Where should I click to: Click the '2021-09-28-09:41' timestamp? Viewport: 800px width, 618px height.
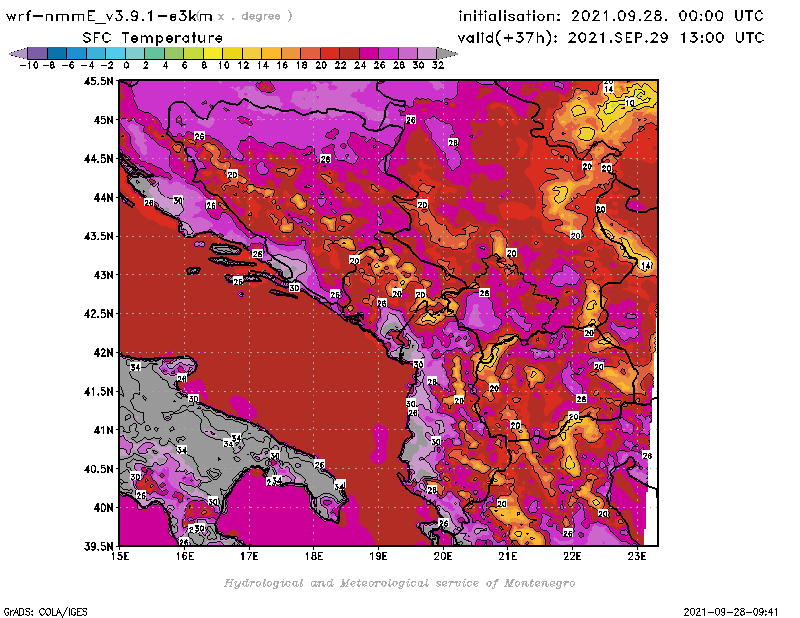tap(731, 611)
